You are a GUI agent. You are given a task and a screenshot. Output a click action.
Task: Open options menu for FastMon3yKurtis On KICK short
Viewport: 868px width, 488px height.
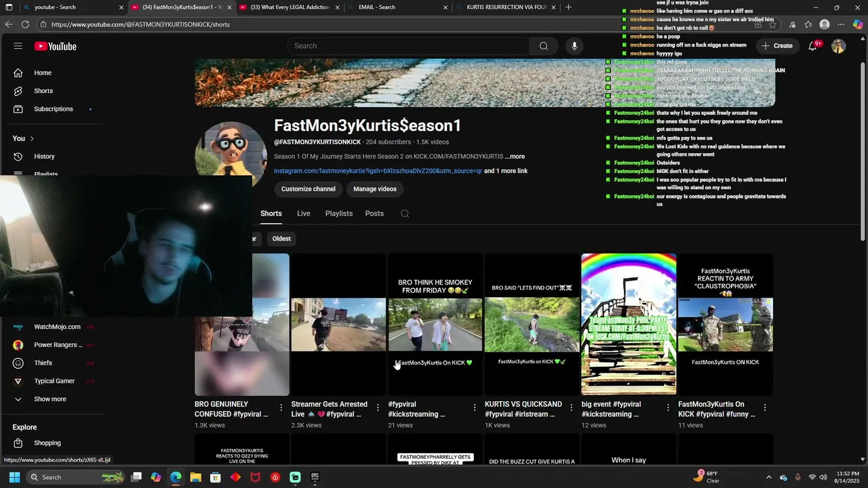pos(765,408)
